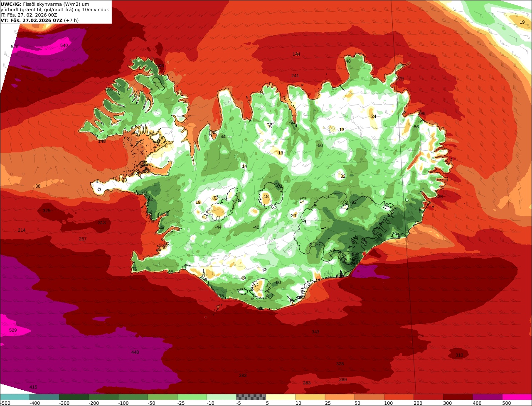Screen dimensions: 532x406
Task: Click the init time 'IT: Fös. 27. 02. 2026 00Z'
Action: pos(29,15)
